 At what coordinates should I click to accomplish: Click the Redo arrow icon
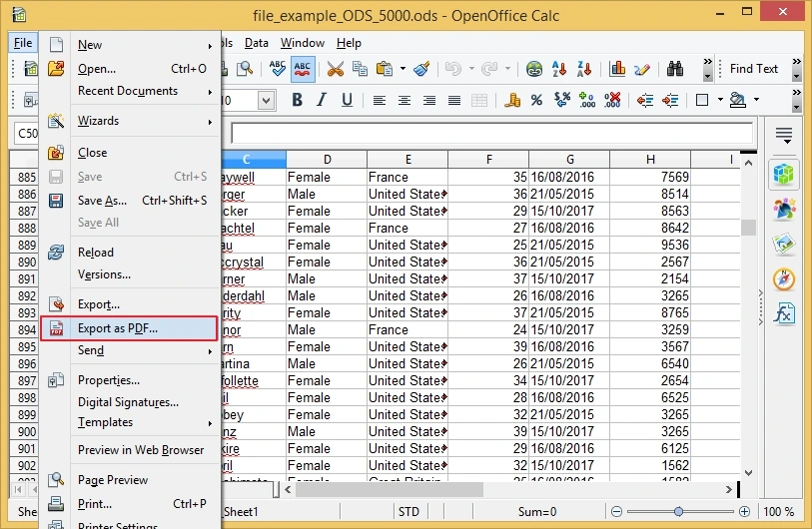pos(488,69)
